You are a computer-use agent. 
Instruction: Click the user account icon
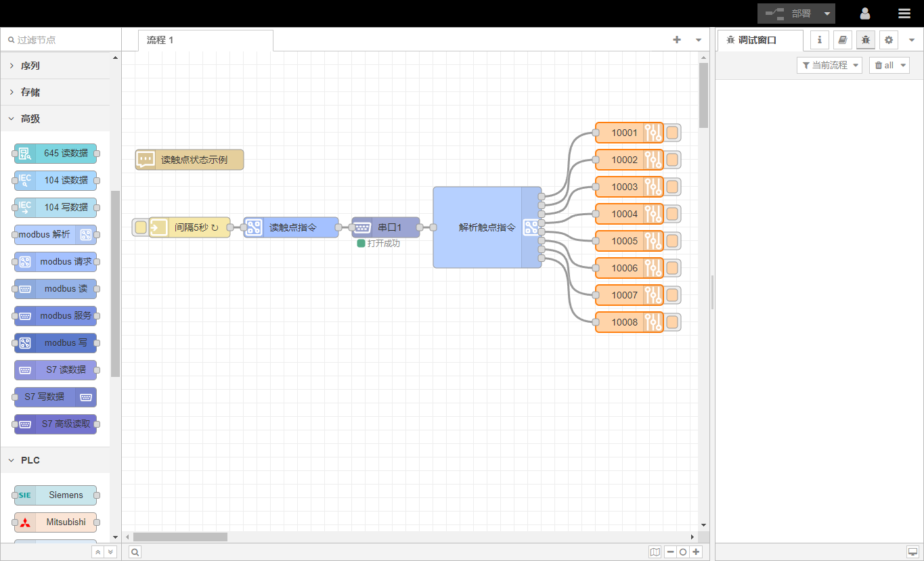coord(864,14)
